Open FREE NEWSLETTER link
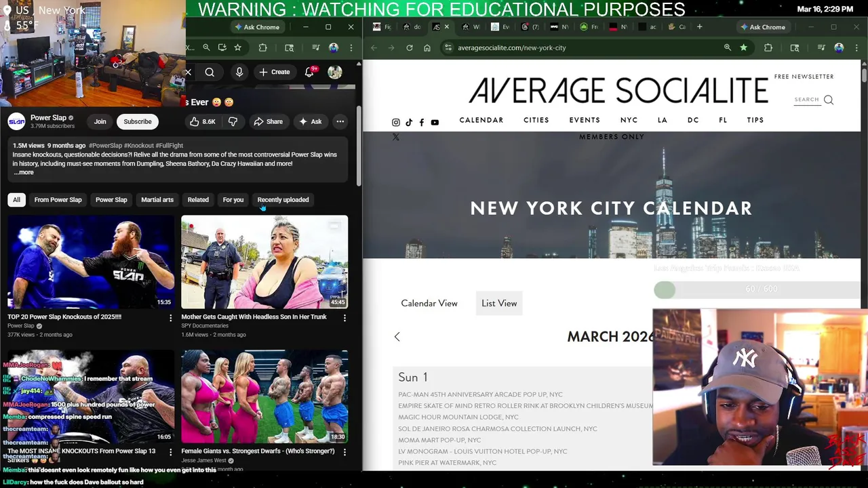This screenshot has height=488, width=868. 804,77
